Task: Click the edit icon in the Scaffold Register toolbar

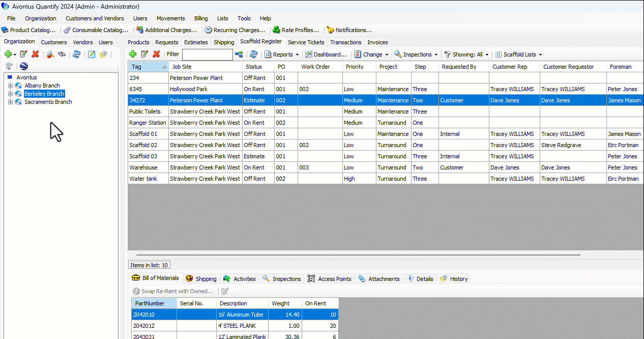Action: coord(144,54)
